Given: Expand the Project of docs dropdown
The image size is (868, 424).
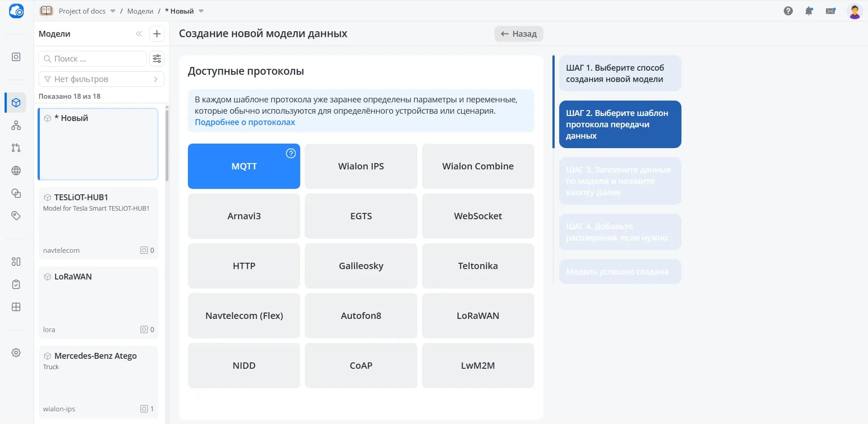Looking at the screenshot, I should [113, 11].
